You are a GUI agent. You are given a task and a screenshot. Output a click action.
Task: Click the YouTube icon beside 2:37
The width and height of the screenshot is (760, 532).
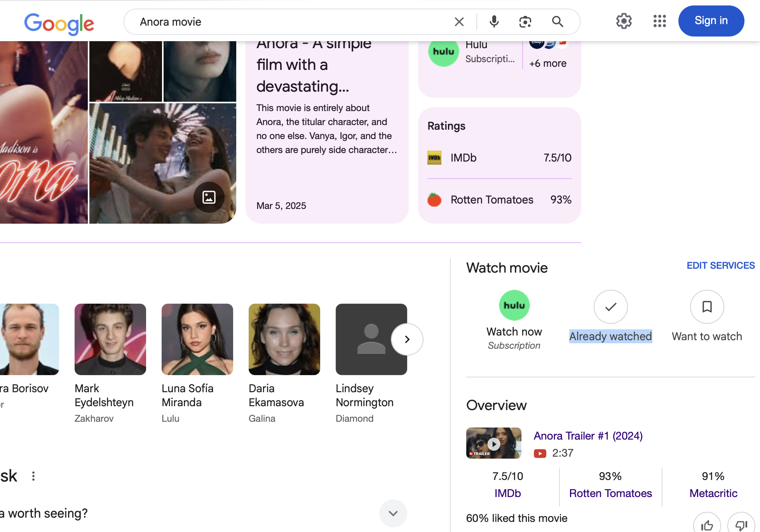coord(540,453)
